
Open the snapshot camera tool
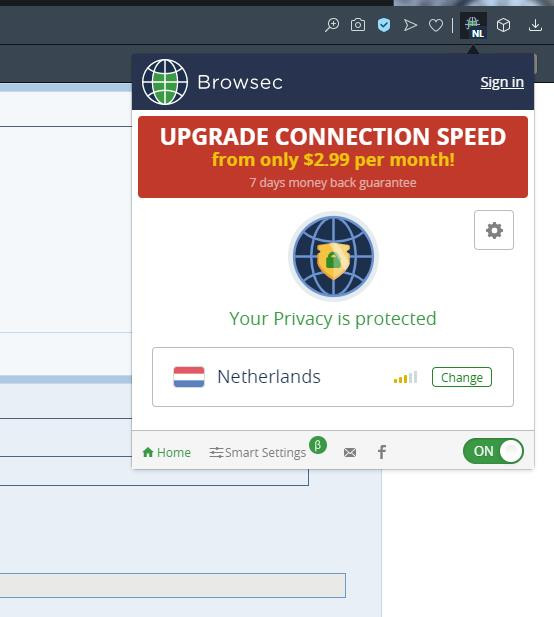(x=358, y=25)
